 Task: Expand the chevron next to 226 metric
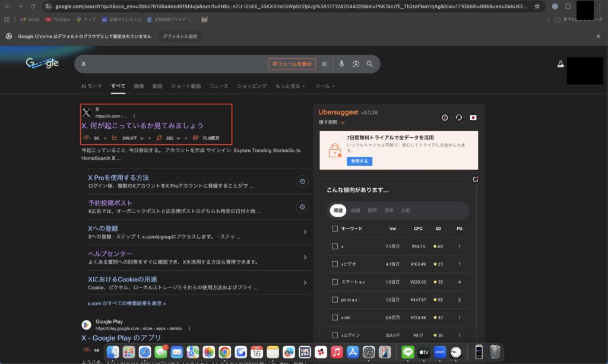tap(178, 138)
